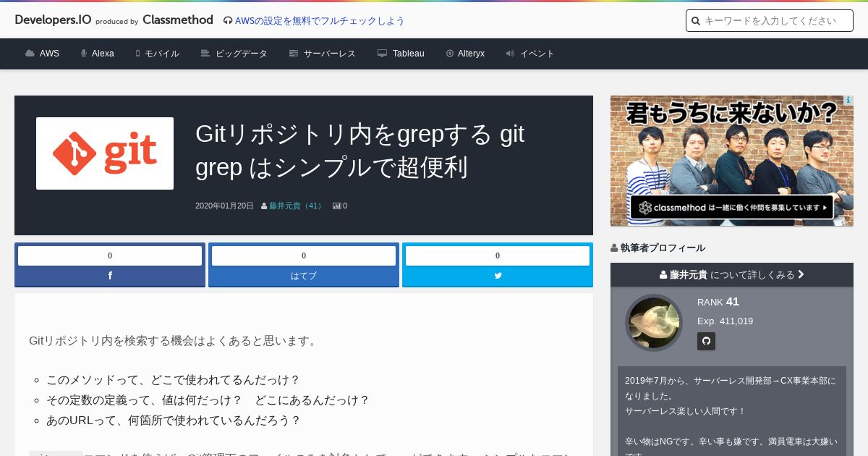
Task: Click the publish date 2020年01月20日
Action: (224, 206)
